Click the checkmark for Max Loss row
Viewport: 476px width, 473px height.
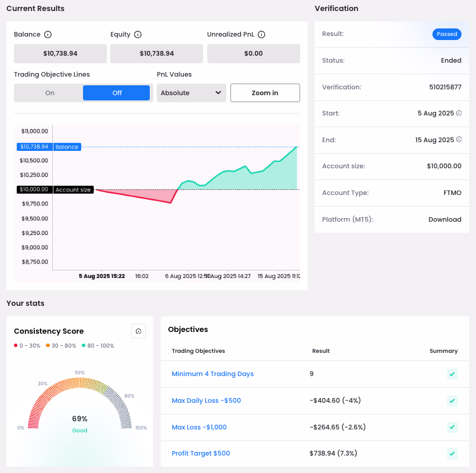(x=452, y=427)
